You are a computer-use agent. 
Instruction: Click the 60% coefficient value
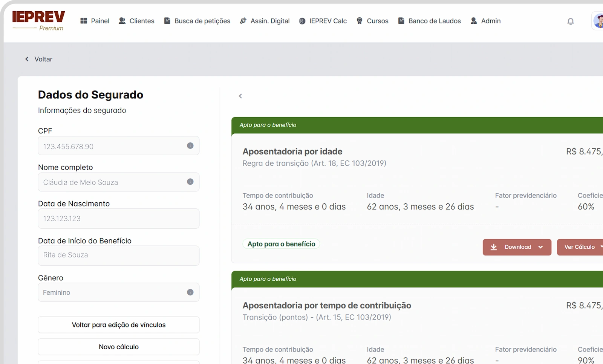586,206
